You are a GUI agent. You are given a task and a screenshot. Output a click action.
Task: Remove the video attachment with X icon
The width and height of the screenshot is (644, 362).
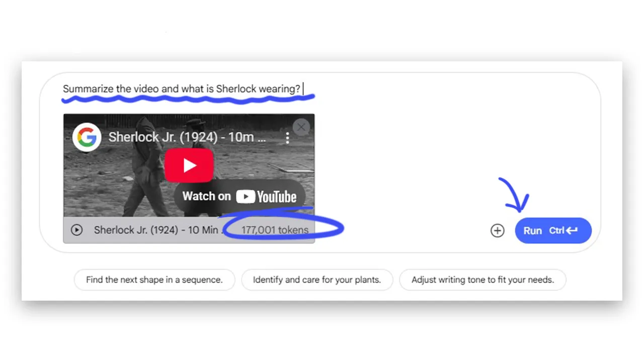pyautogui.click(x=301, y=127)
